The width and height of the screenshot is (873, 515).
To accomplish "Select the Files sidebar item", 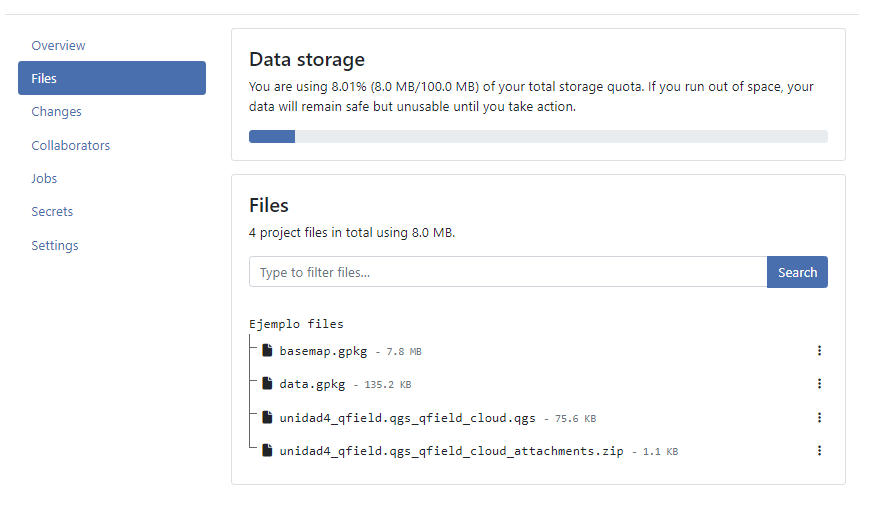I will pyautogui.click(x=112, y=78).
